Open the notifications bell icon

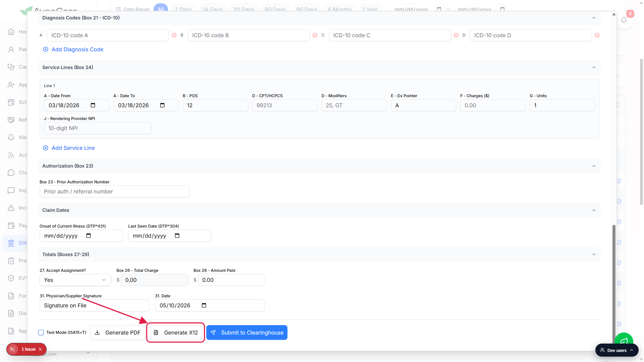click(624, 20)
